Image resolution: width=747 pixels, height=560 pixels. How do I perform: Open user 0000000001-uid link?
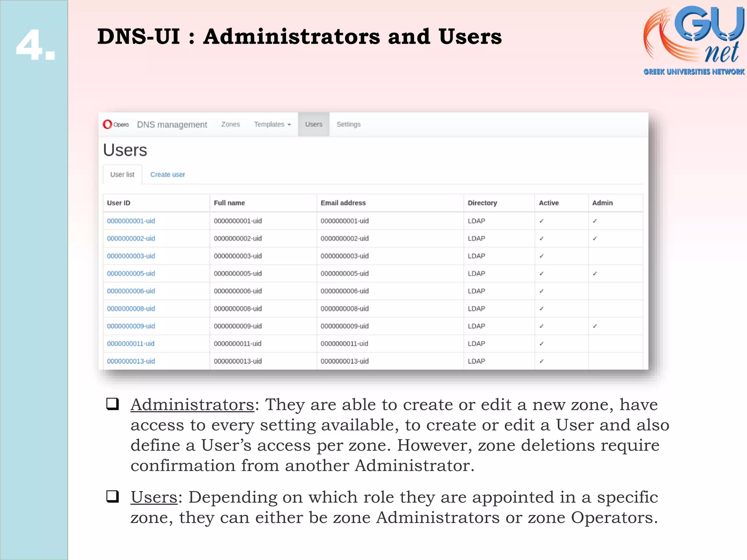coord(131,221)
